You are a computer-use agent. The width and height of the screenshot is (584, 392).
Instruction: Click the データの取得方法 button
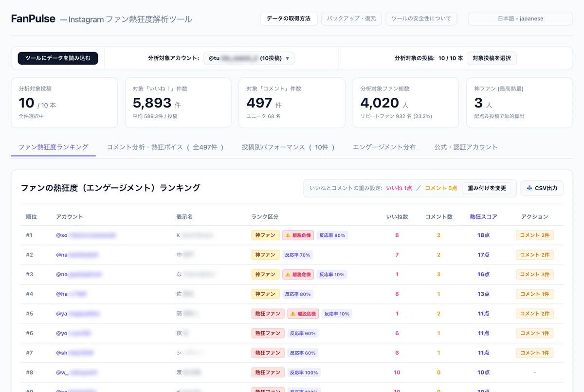289,18
